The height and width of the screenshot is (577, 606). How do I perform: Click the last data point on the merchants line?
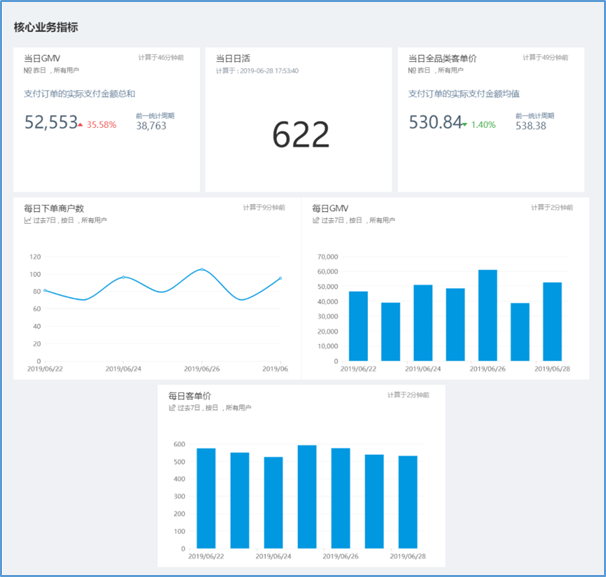[280, 278]
